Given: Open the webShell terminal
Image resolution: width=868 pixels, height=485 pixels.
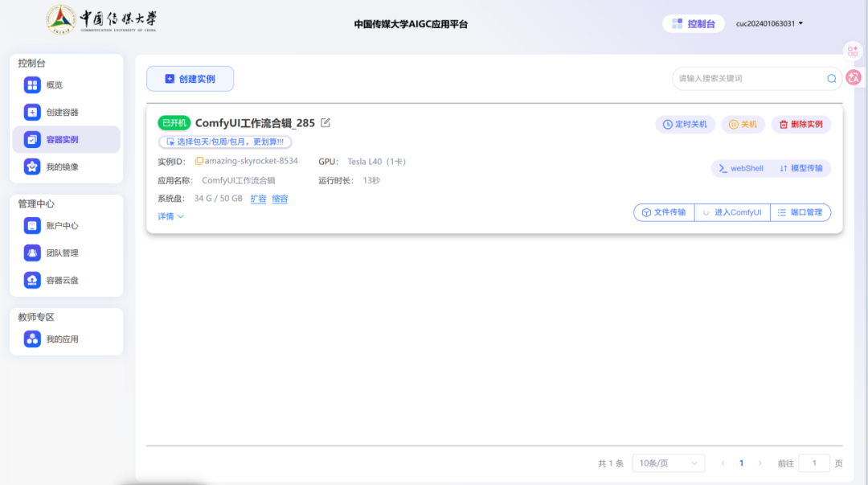Looking at the screenshot, I should pyautogui.click(x=741, y=168).
